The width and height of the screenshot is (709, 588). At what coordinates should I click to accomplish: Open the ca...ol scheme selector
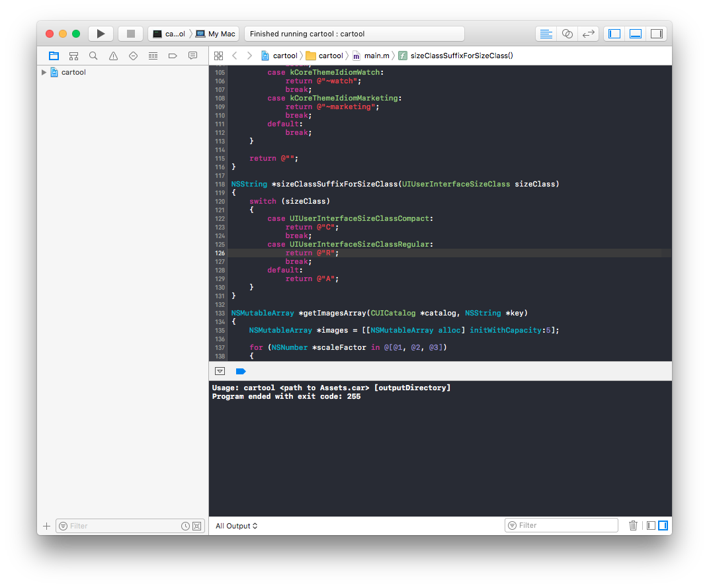click(169, 34)
